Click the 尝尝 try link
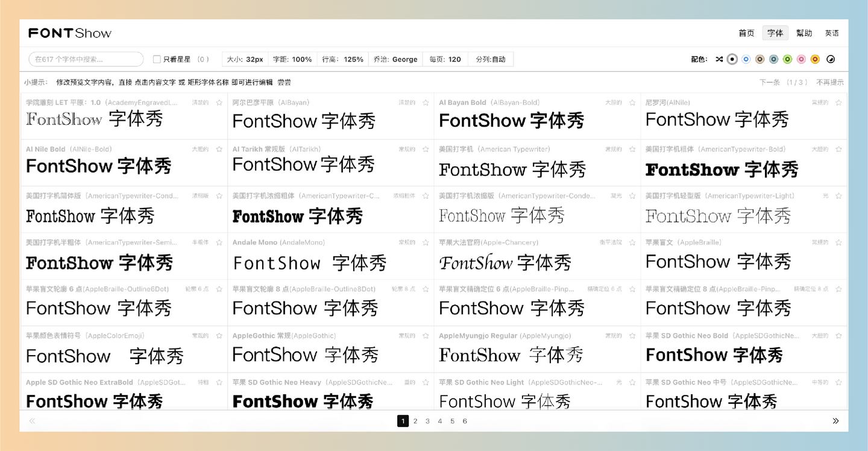The height and width of the screenshot is (451, 868). (284, 82)
